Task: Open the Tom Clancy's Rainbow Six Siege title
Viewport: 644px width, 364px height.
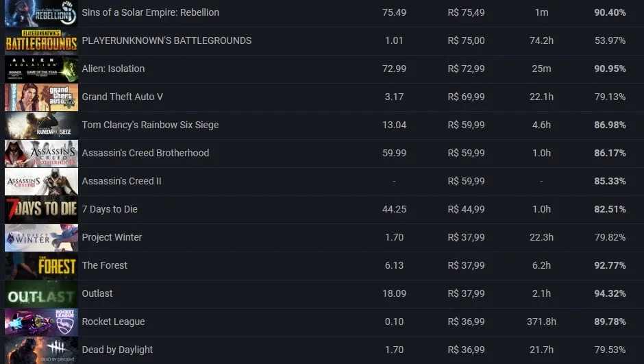Action: pyautogui.click(x=150, y=125)
